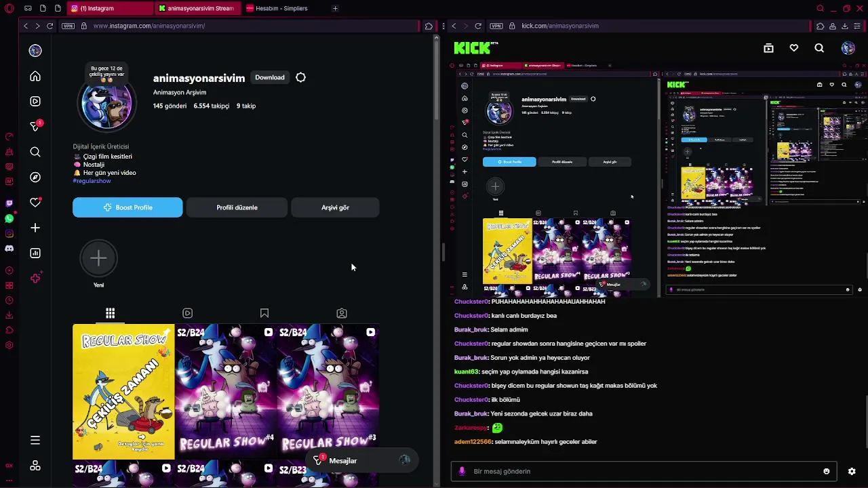This screenshot has width=868, height=488.
Task: Toggle VPN in Kick address bar
Action: [496, 26]
